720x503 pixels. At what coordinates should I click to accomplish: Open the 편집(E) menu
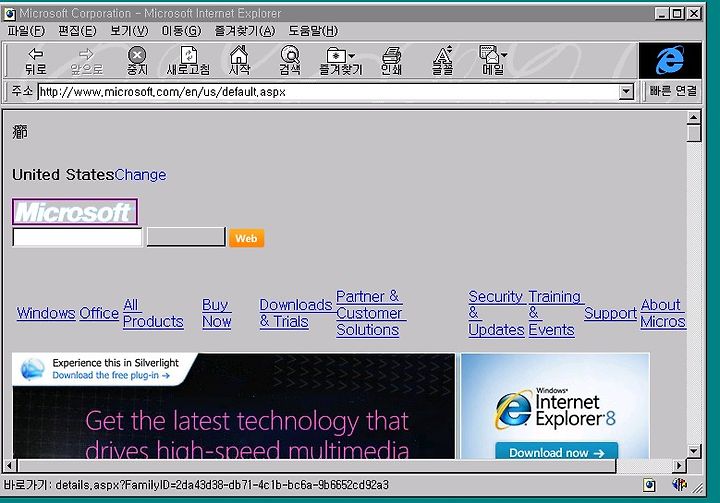[x=77, y=31]
